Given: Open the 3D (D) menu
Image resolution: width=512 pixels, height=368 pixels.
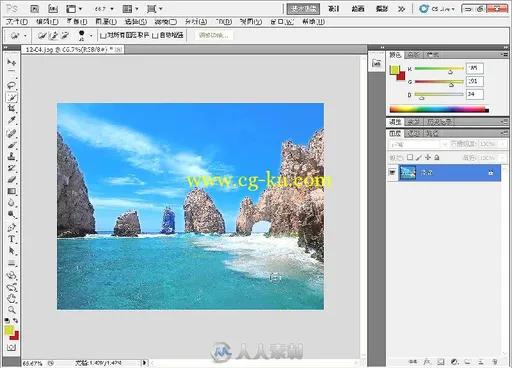Looking at the screenshot, I should pos(224,22).
